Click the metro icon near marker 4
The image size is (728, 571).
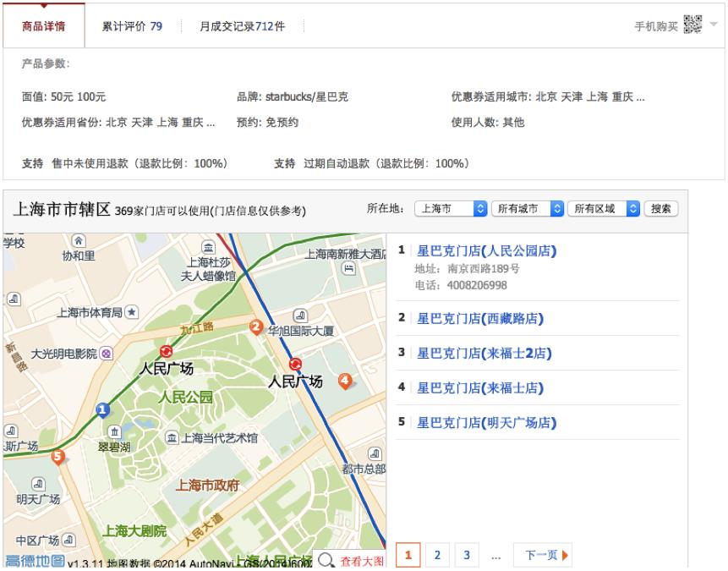(x=295, y=365)
